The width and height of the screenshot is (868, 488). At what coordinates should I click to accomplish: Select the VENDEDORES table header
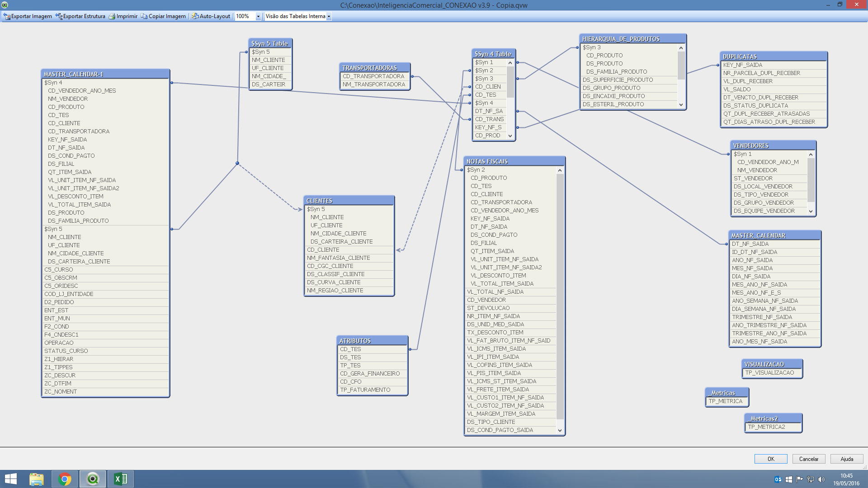(773, 145)
